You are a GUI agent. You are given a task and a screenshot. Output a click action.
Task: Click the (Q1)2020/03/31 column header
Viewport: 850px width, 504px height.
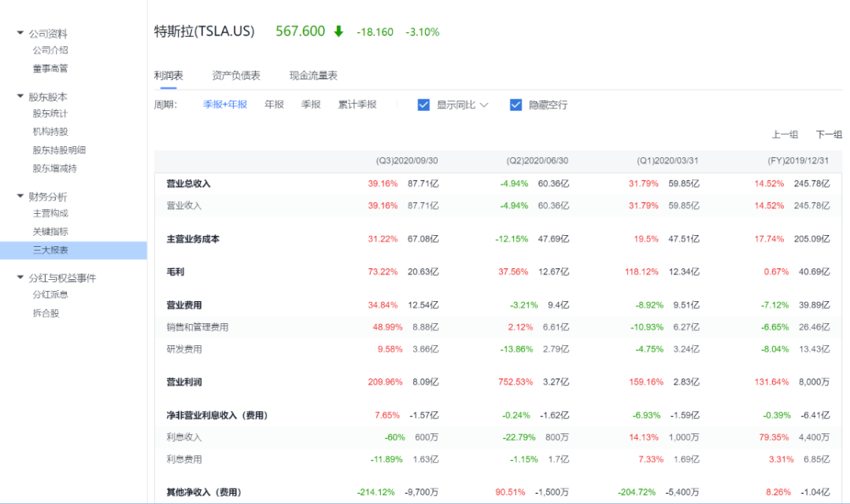pos(667,160)
